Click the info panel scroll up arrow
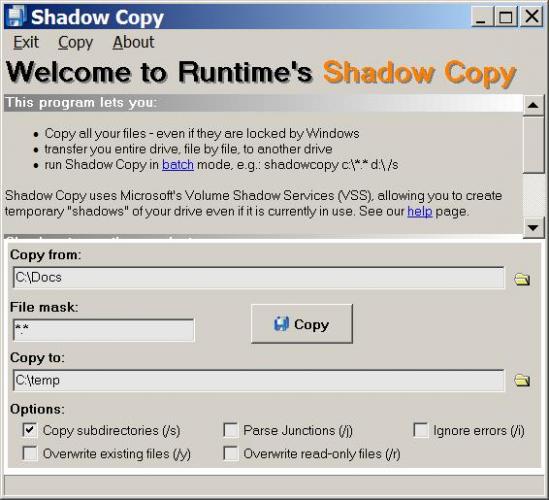This screenshot has width=549, height=500. [533, 105]
